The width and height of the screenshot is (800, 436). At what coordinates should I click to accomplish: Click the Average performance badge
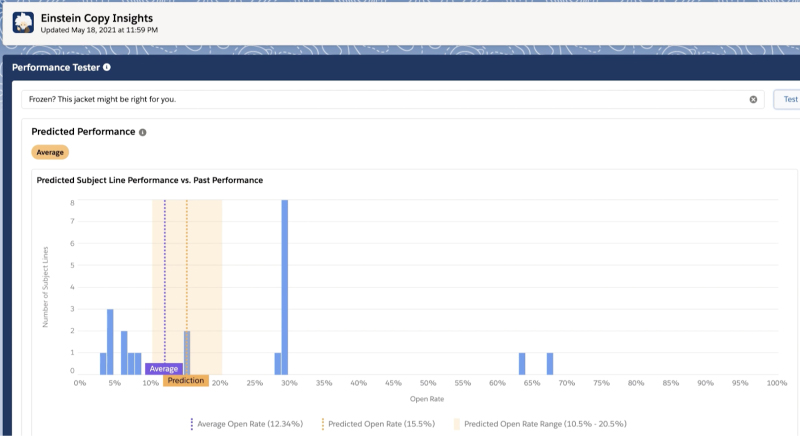point(50,152)
